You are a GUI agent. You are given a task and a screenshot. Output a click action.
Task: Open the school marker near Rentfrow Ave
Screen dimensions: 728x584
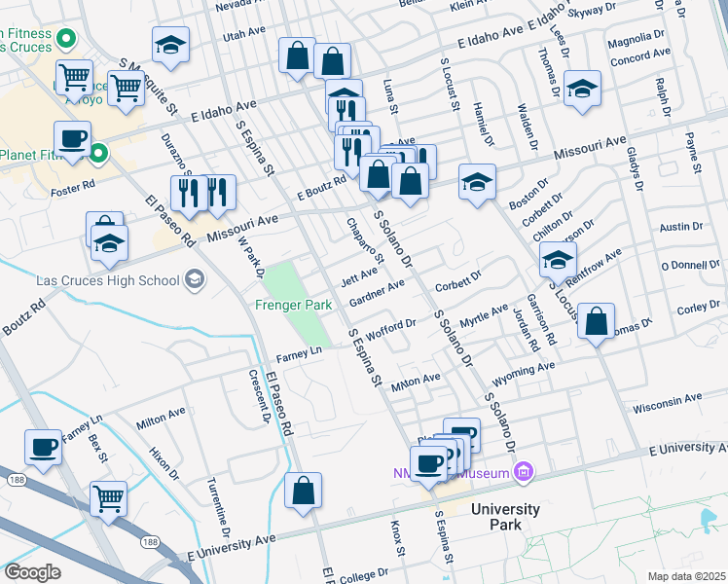click(558, 261)
